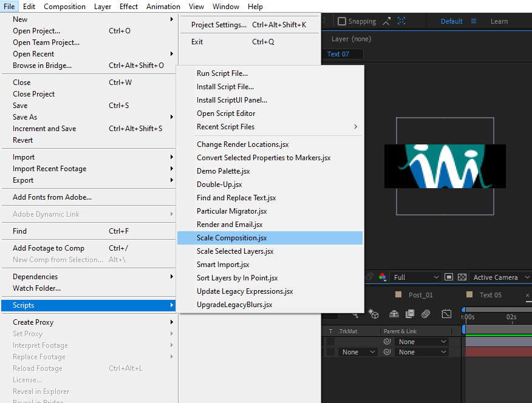Image resolution: width=532 pixels, height=403 pixels.
Task: Expand the Open Recent submenu
Action: click(89, 54)
